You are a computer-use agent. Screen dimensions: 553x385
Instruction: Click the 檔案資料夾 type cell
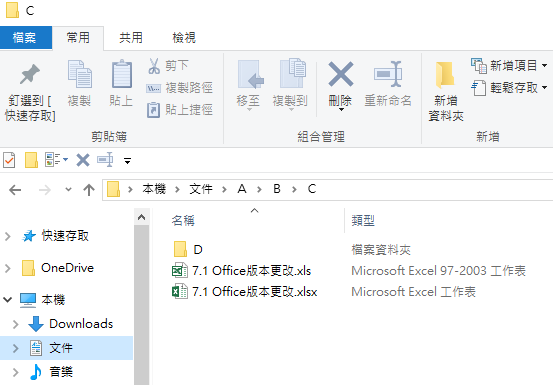point(381,250)
